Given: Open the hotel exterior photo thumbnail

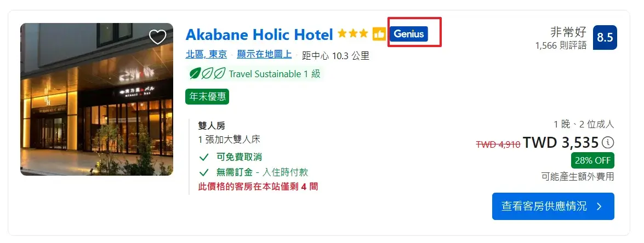Looking at the screenshot, I should click(x=96, y=99).
